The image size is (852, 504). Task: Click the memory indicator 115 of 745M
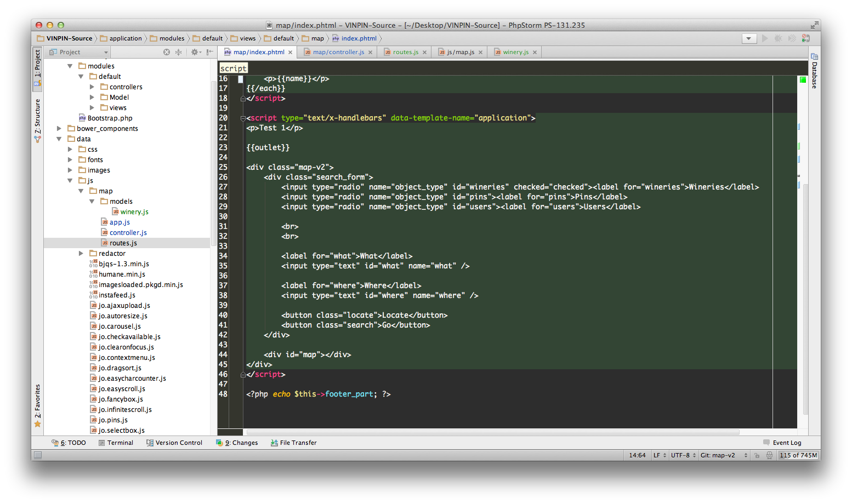[x=798, y=455]
